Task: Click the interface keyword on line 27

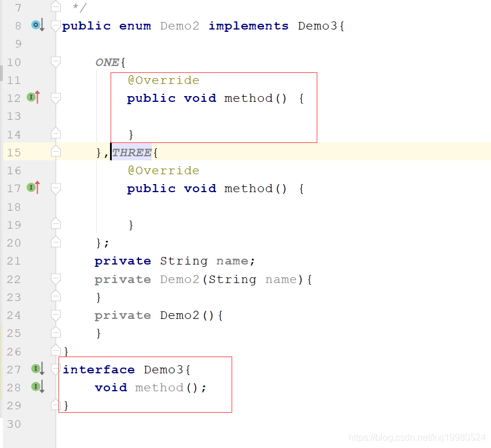Action: (99, 369)
